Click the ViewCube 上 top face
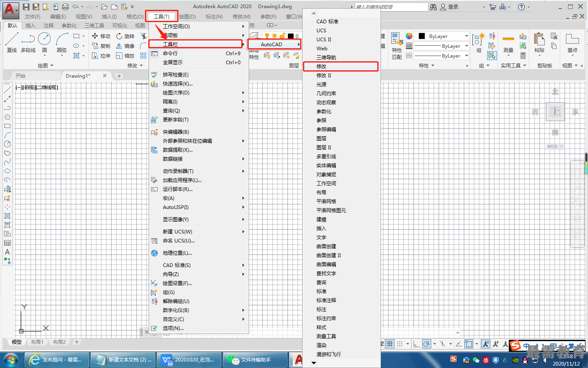Screen dimensions: 588x368 555,111
